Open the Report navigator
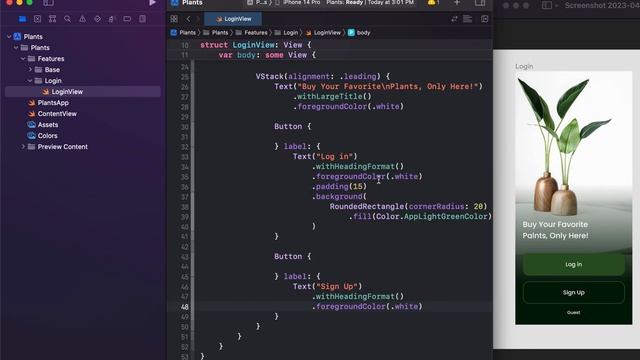 [x=142, y=19]
